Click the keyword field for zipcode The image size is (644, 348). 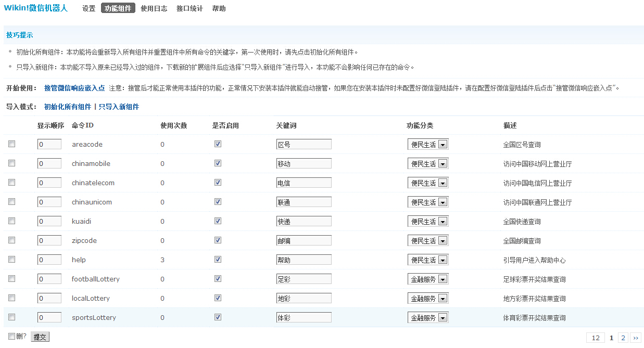pos(304,241)
